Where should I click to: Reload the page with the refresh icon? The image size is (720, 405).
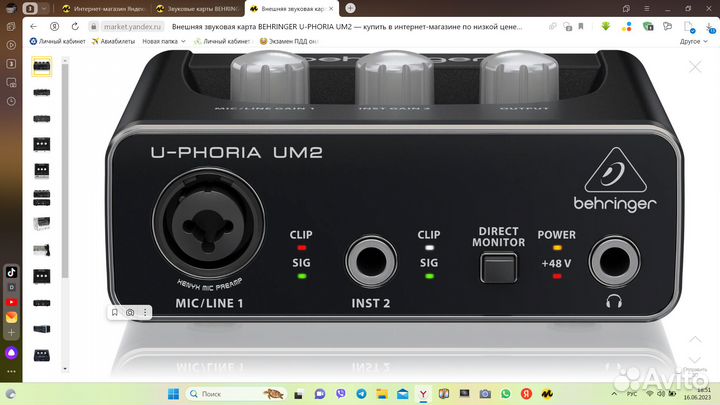[75, 27]
